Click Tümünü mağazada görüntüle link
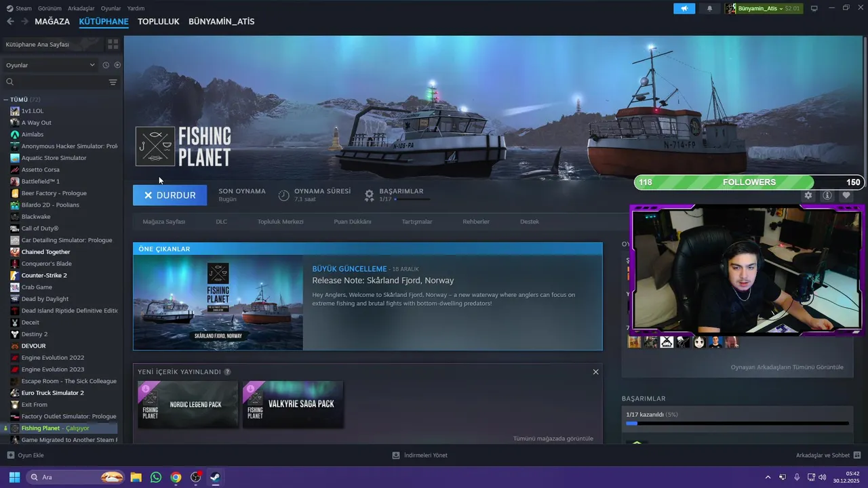This screenshot has height=488, width=868. [553, 439]
